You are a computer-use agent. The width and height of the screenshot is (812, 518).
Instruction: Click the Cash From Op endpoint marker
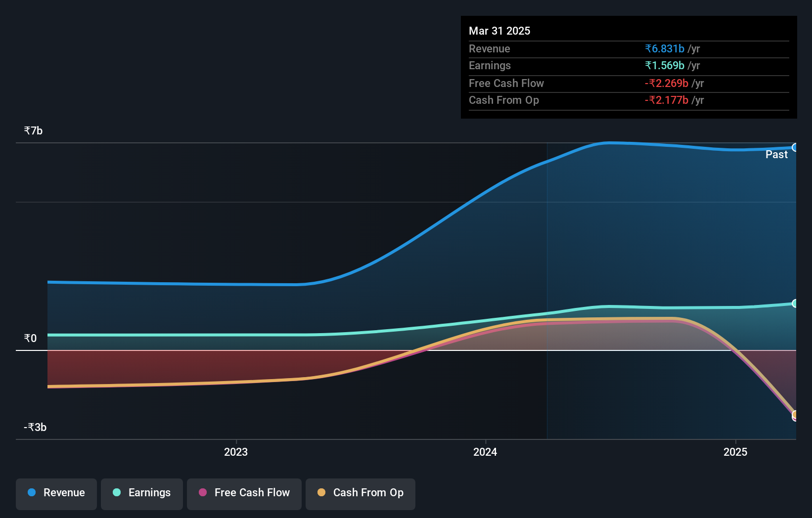[795, 415]
